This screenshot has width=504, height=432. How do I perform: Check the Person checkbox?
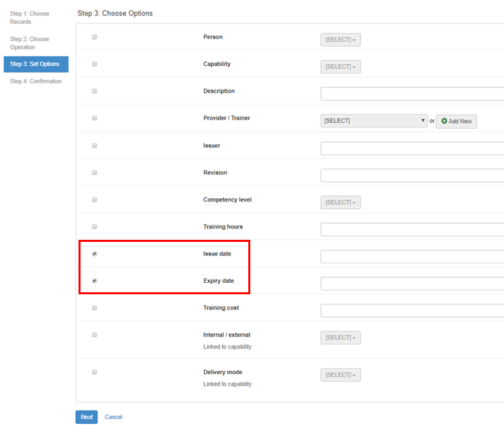click(95, 37)
